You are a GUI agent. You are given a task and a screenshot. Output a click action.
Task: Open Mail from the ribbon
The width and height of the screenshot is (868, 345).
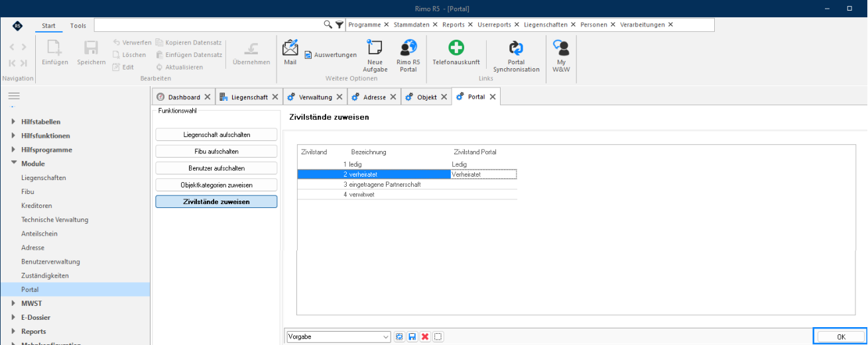coord(290,52)
